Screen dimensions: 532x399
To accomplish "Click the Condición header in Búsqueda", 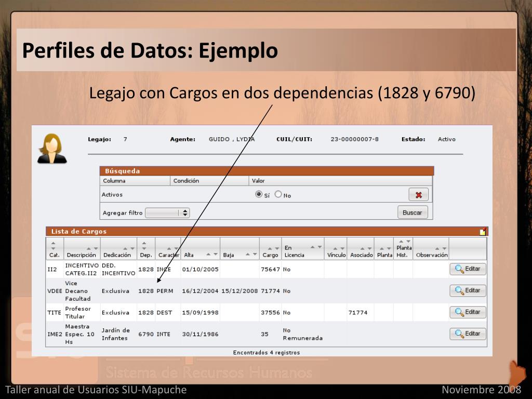I will coord(209,181).
